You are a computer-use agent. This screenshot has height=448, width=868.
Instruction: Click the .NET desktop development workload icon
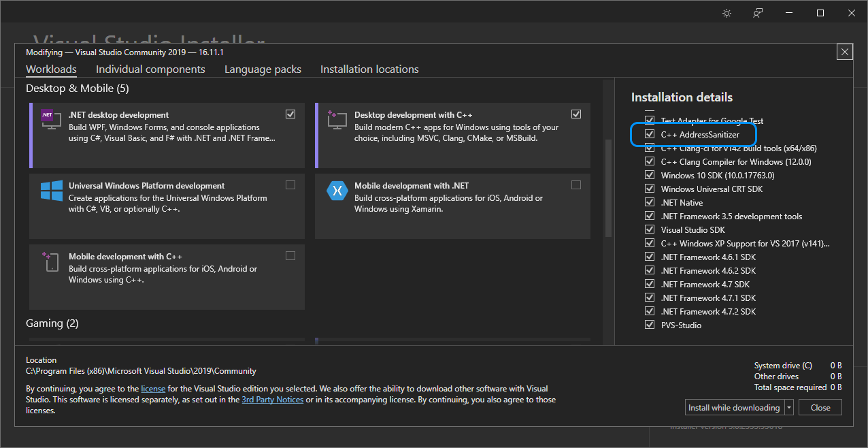coord(52,120)
